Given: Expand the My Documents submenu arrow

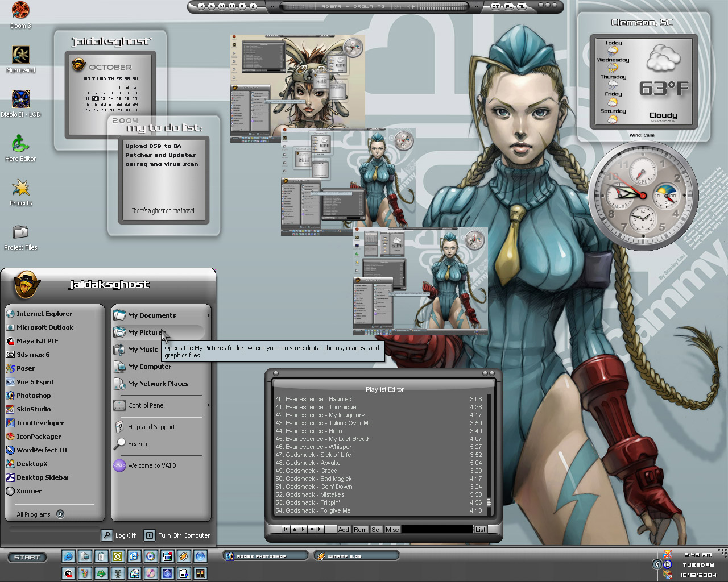Looking at the screenshot, I should click(209, 315).
